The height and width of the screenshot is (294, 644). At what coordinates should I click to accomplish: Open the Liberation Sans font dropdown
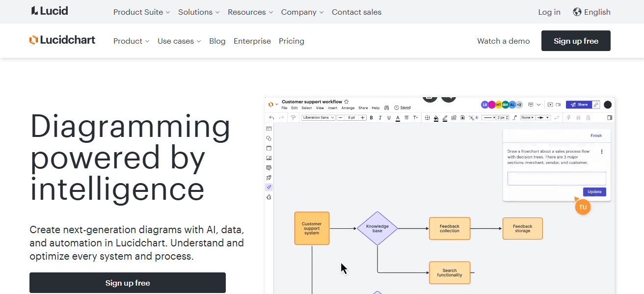click(x=319, y=118)
